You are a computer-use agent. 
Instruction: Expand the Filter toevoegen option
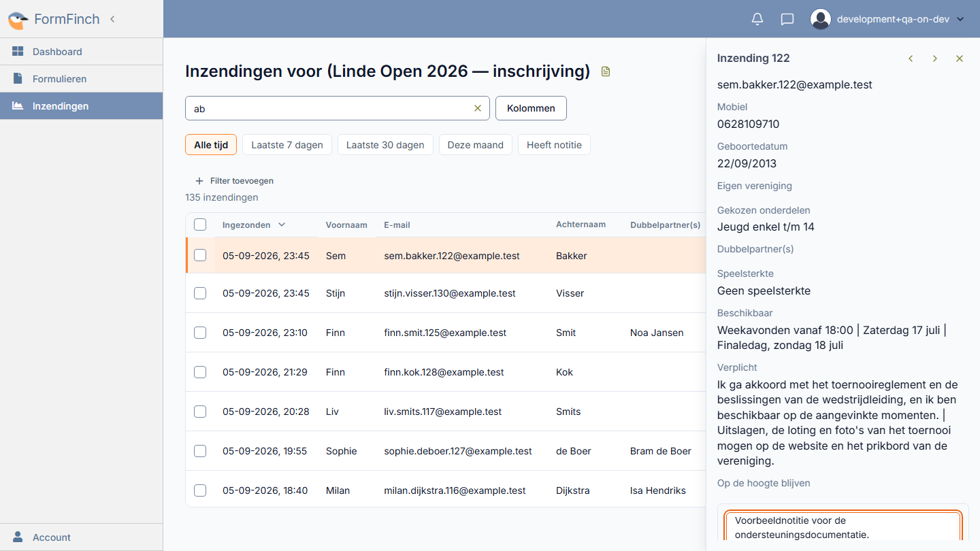point(235,181)
